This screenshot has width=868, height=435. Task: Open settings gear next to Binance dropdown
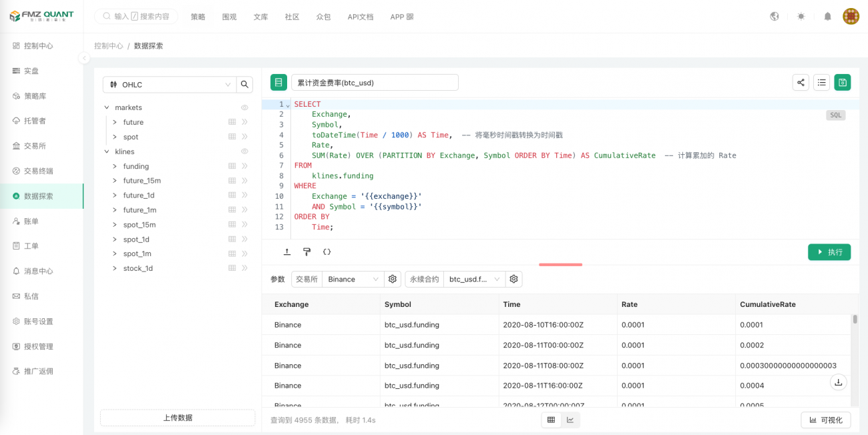(x=393, y=280)
